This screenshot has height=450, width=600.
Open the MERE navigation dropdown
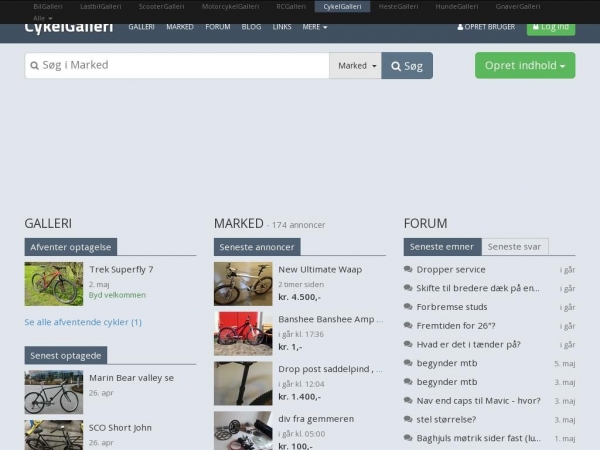315,27
